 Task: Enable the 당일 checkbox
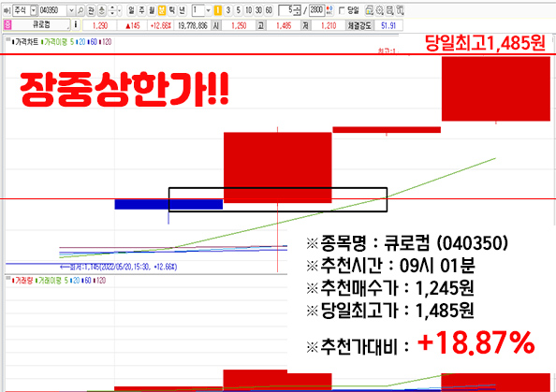[x=342, y=10]
